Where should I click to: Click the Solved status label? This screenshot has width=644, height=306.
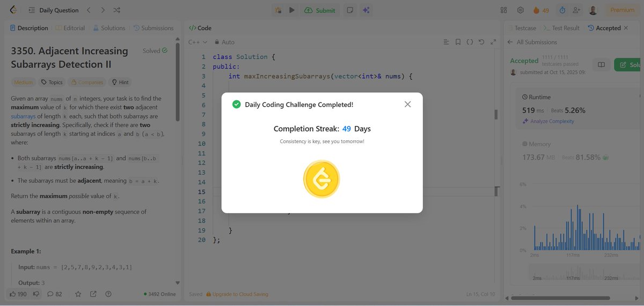(155, 51)
